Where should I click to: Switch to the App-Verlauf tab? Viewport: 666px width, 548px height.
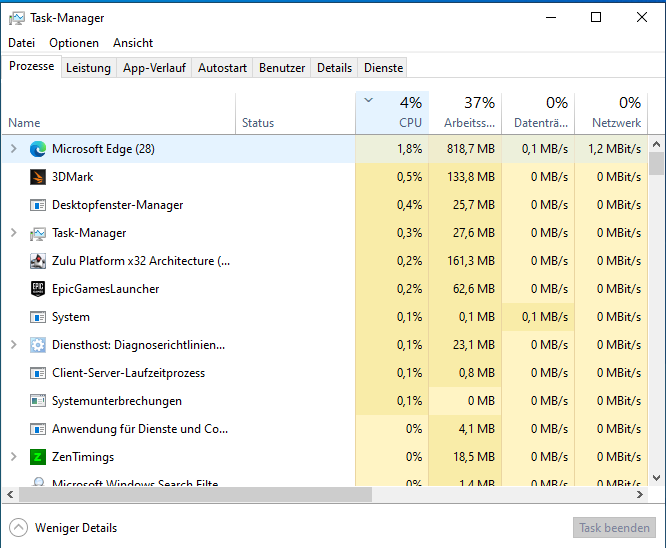pos(154,68)
